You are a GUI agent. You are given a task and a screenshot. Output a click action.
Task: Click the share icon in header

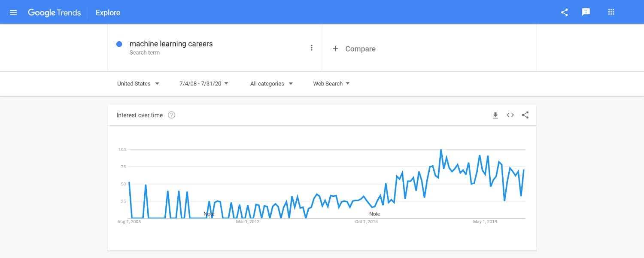click(565, 12)
